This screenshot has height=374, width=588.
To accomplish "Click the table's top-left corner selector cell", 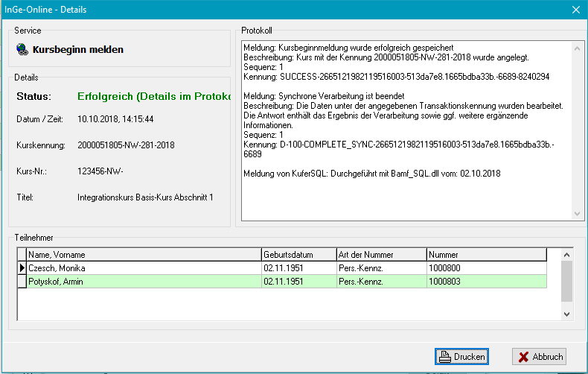I will (22, 255).
